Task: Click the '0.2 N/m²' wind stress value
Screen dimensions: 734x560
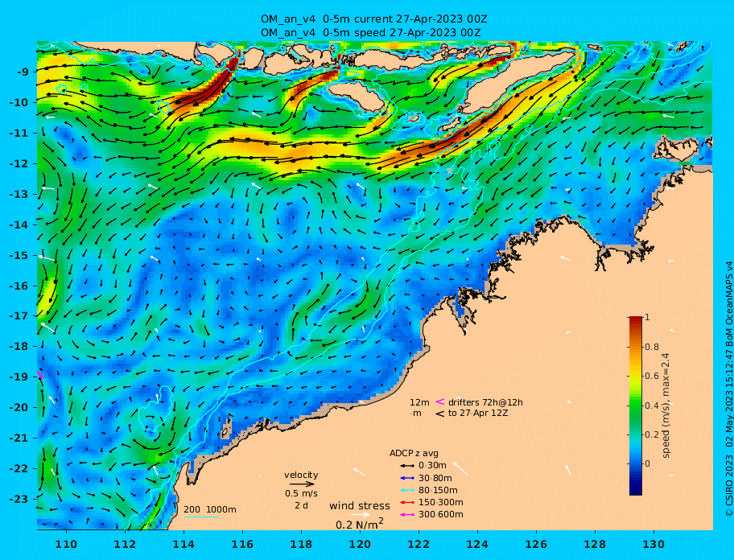Action: (x=360, y=524)
